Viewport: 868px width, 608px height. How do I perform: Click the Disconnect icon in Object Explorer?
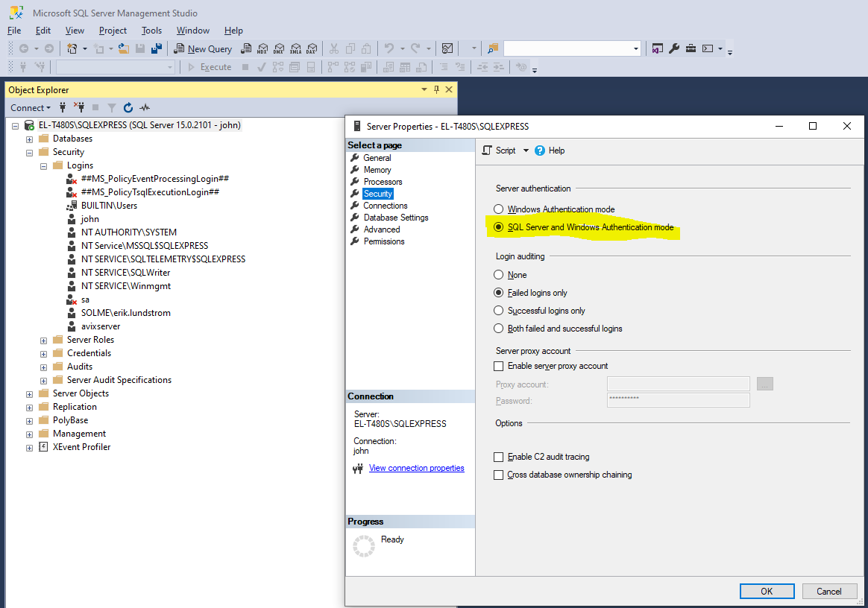point(79,108)
